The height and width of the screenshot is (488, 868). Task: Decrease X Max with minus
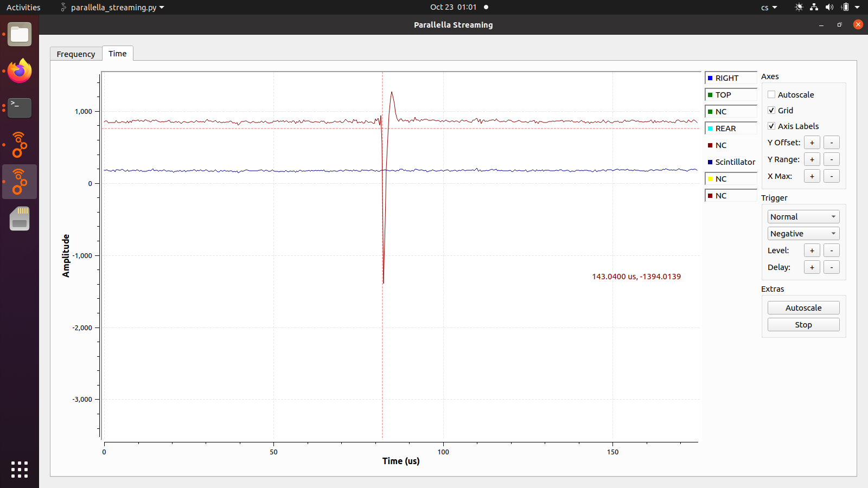pos(832,176)
